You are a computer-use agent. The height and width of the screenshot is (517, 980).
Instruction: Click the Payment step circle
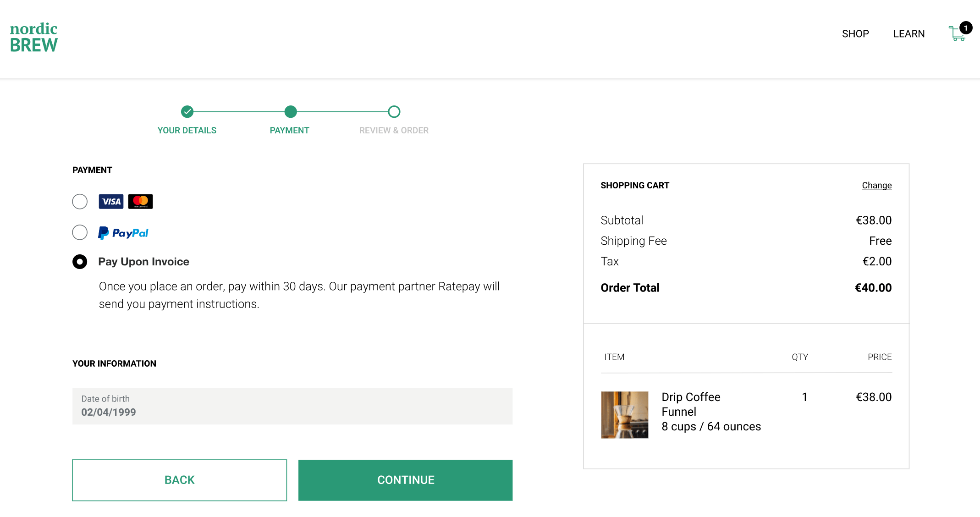pos(291,111)
